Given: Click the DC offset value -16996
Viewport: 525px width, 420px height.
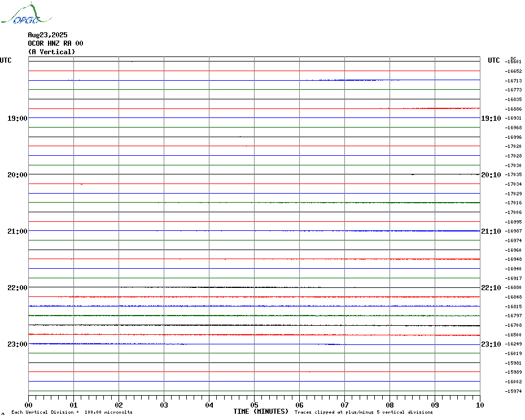Looking at the screenshot, I should pos(513,137).
